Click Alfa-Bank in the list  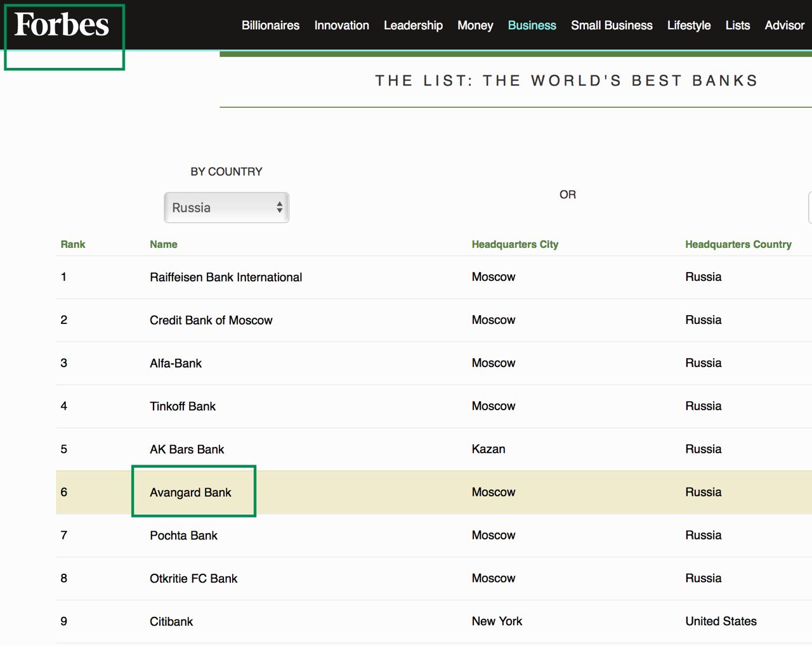coord(176,363)
